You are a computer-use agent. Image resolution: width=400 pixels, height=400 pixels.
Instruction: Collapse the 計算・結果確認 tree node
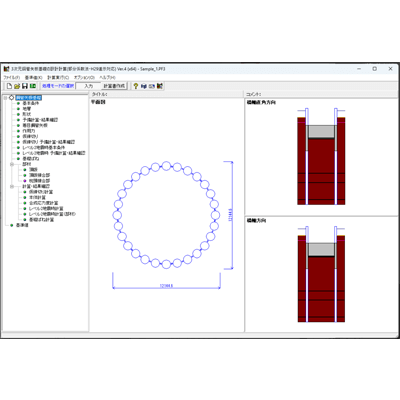click(12, 186)
